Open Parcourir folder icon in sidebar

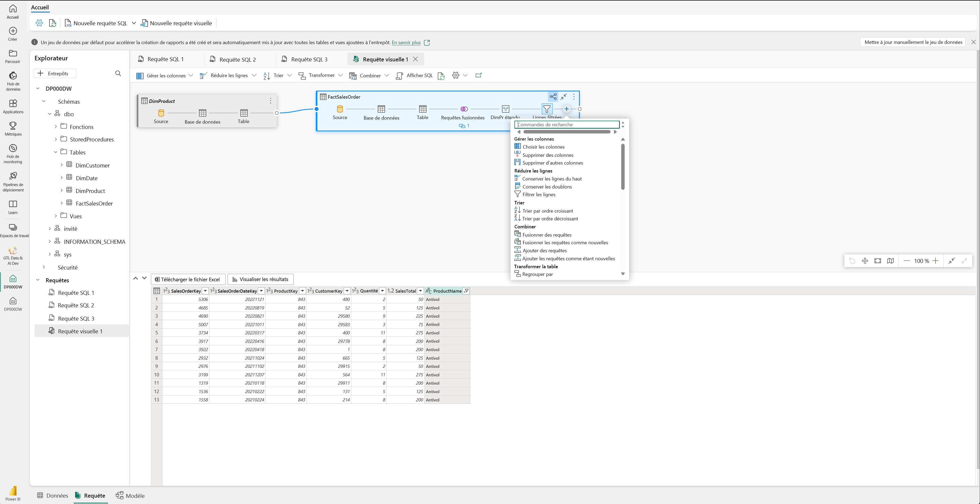(x=13, y=53)
